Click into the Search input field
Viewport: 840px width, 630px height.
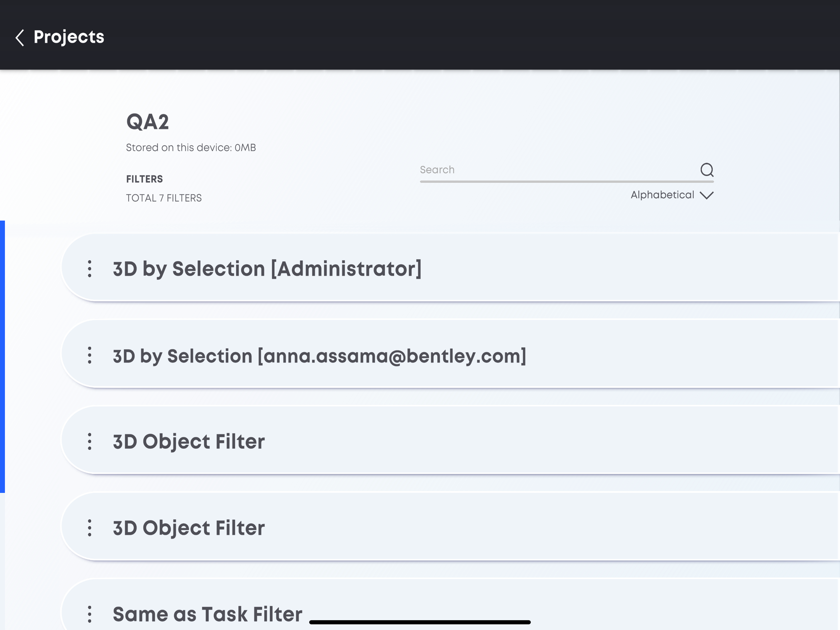point(558,170)
